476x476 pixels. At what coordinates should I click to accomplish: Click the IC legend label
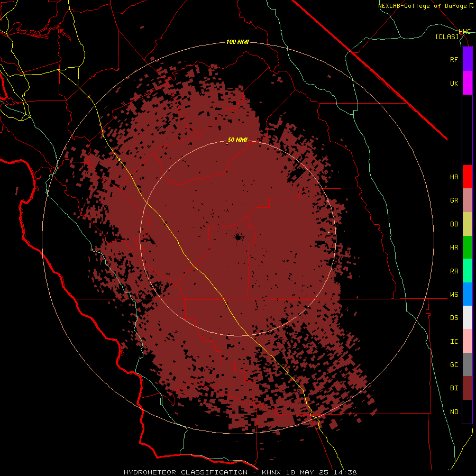454,342
